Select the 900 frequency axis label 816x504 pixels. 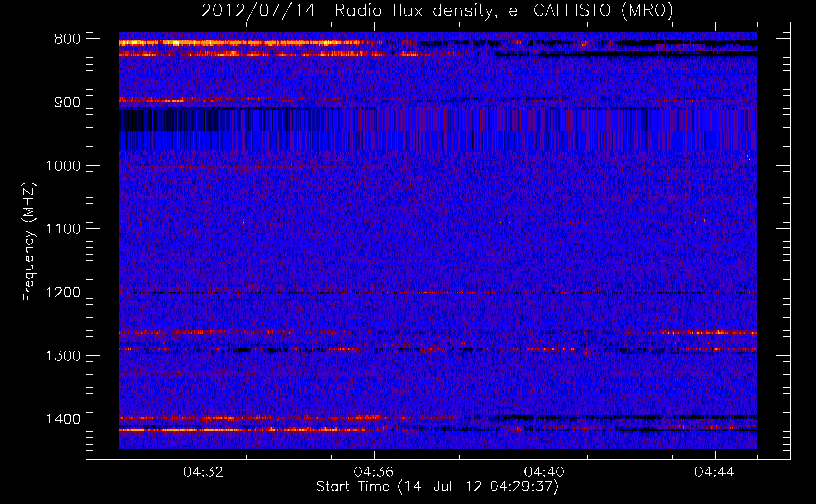point(68,102)
